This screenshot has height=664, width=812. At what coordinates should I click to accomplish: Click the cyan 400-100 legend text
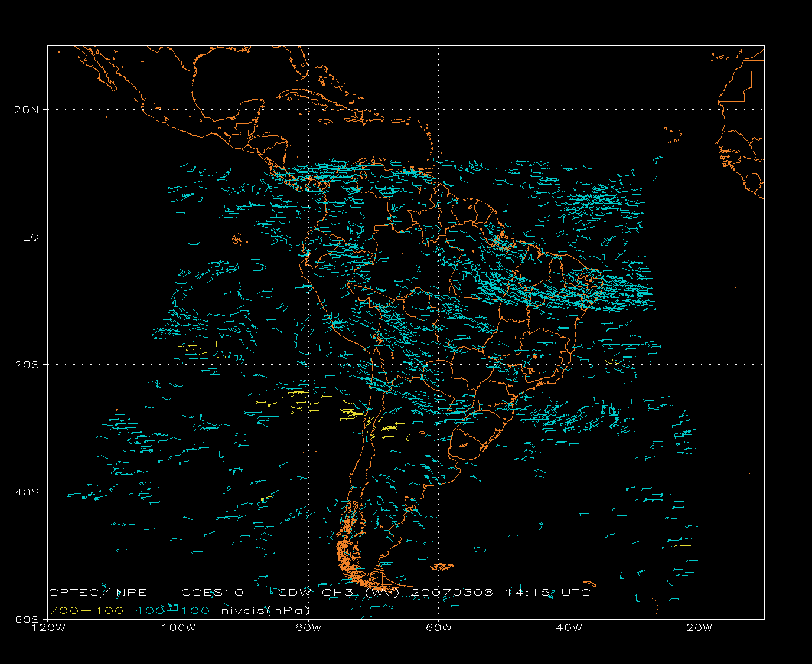click(172, 610)
